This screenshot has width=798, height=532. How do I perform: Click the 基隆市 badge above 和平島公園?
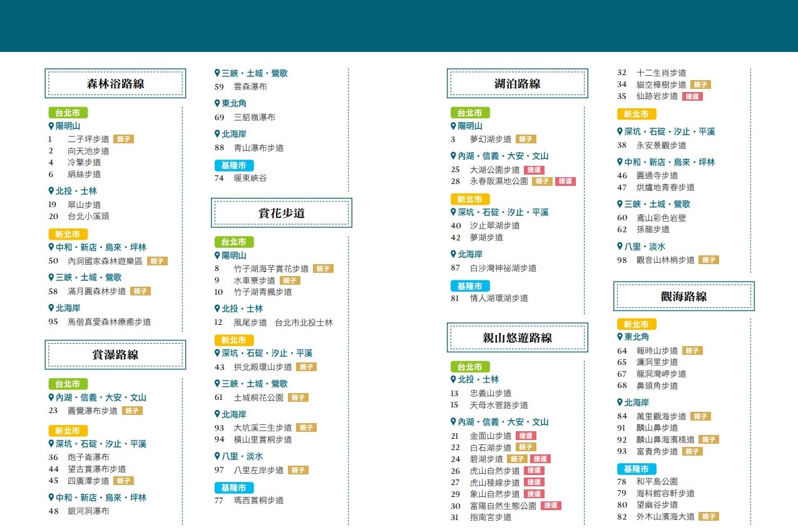(637, 469)
